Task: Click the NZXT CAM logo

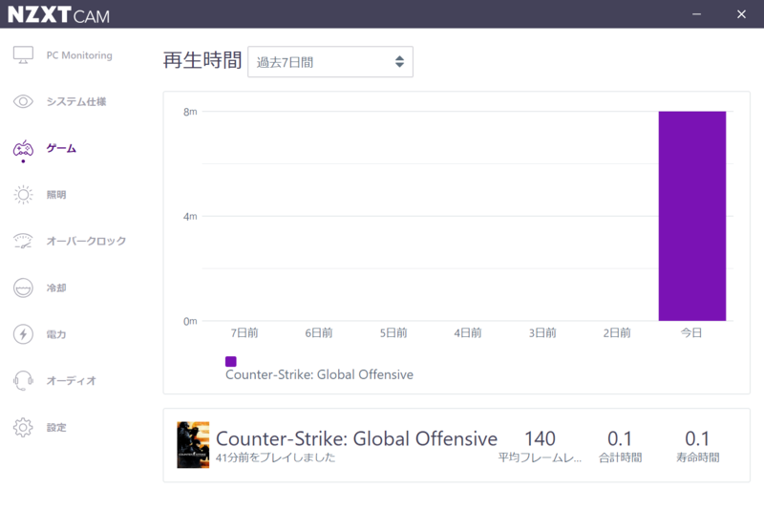Action: pyautogui.click(x=58, y=14)
